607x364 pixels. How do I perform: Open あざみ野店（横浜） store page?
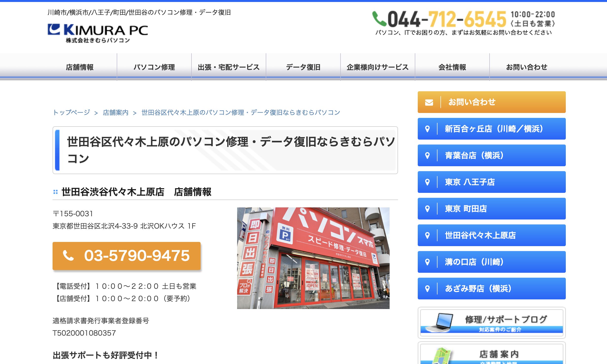click(492, 289)
